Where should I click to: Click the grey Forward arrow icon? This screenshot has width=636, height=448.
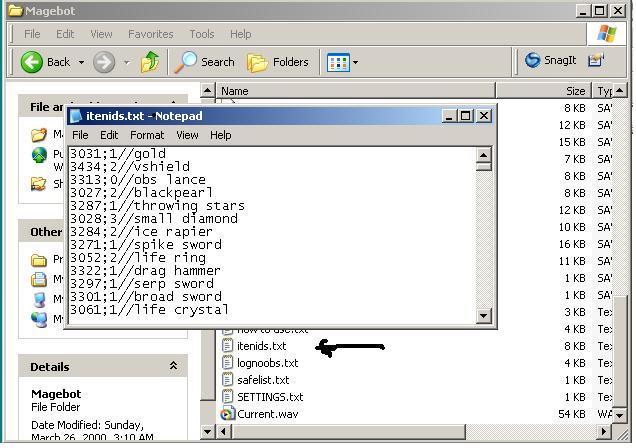point(104,62)
